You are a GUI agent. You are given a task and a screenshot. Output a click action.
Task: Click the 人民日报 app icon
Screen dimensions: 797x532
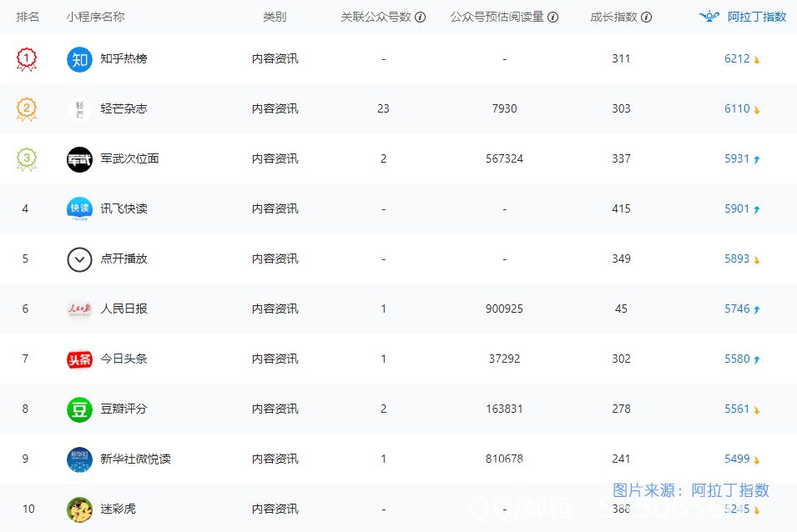pyautogui.click(x=79, y=309)
